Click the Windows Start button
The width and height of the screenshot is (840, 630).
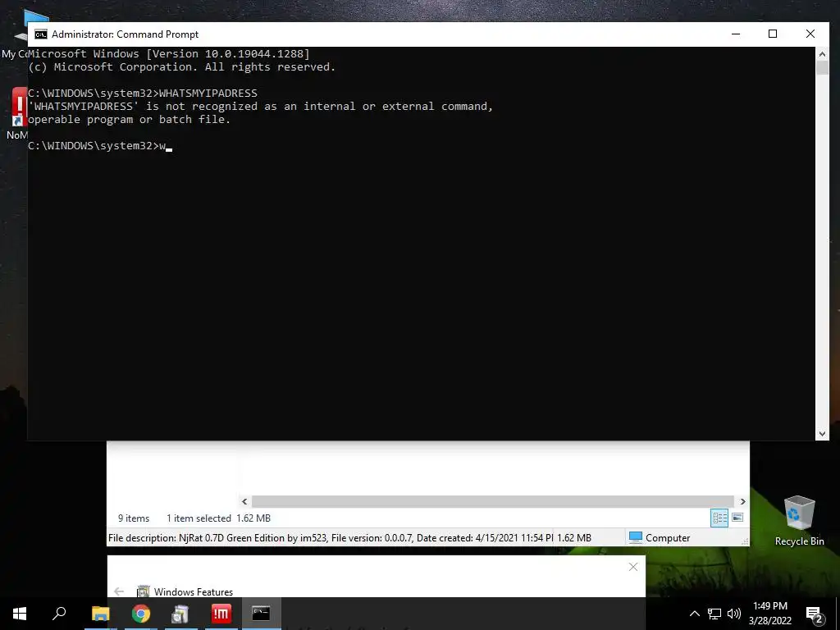[20, 614]
